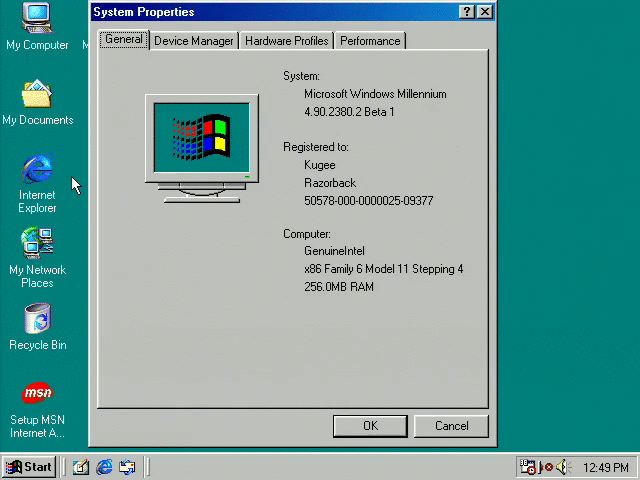This screenshot has height=480, width=640.
Task: Click the 'Razorback' organization text
Action: pos(330,183)
